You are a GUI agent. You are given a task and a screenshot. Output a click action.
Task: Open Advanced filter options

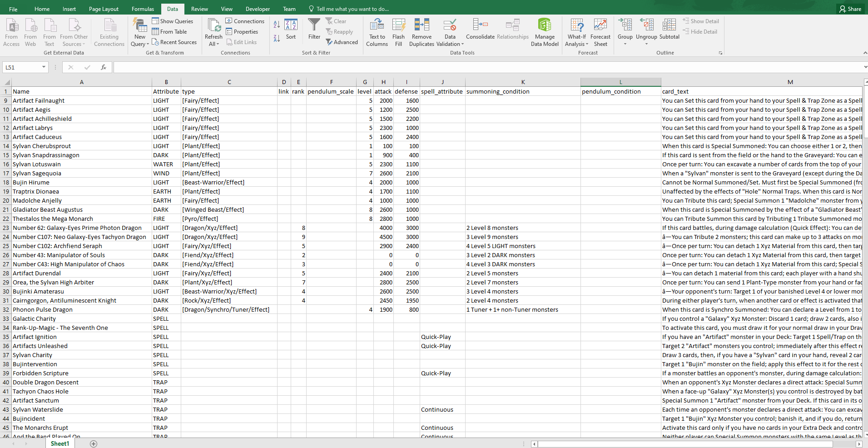coord(342,42)
